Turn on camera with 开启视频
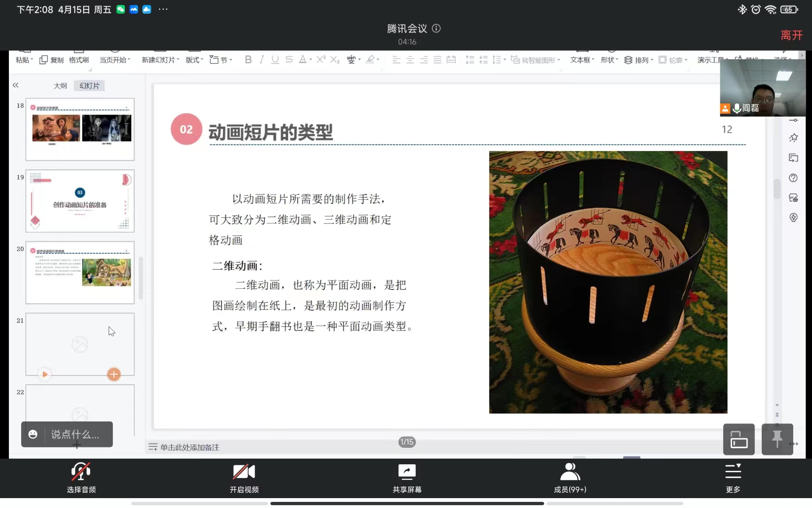Screen dimensions: 812x508 click(x=244, y=472)
